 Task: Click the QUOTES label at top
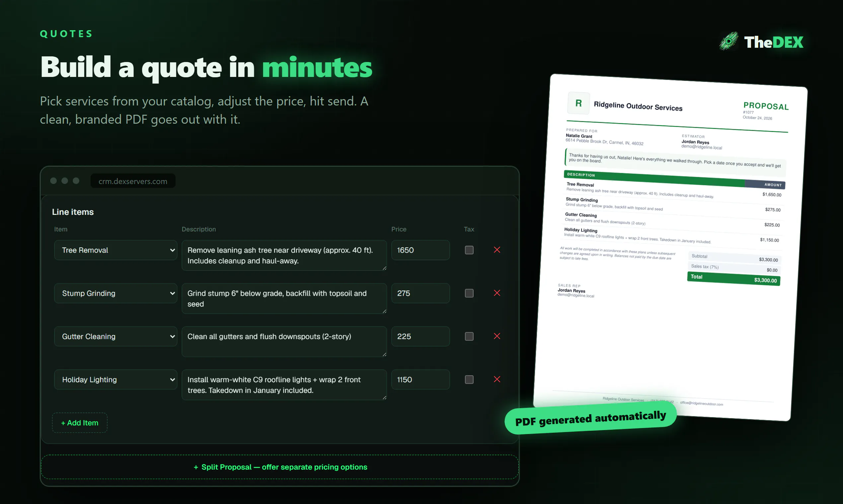coord(66,33)
